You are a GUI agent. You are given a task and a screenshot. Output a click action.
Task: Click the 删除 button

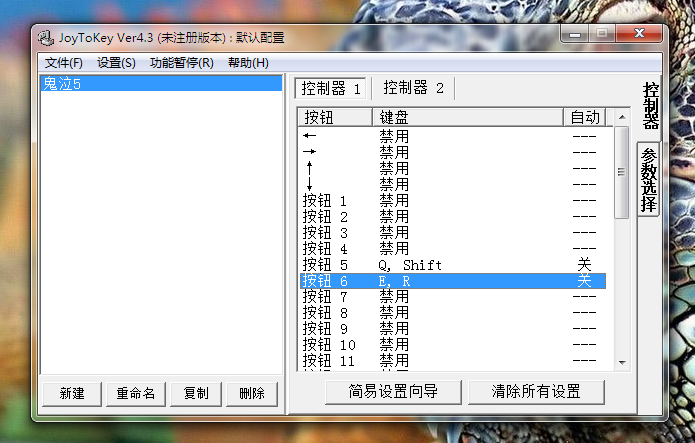252,393
